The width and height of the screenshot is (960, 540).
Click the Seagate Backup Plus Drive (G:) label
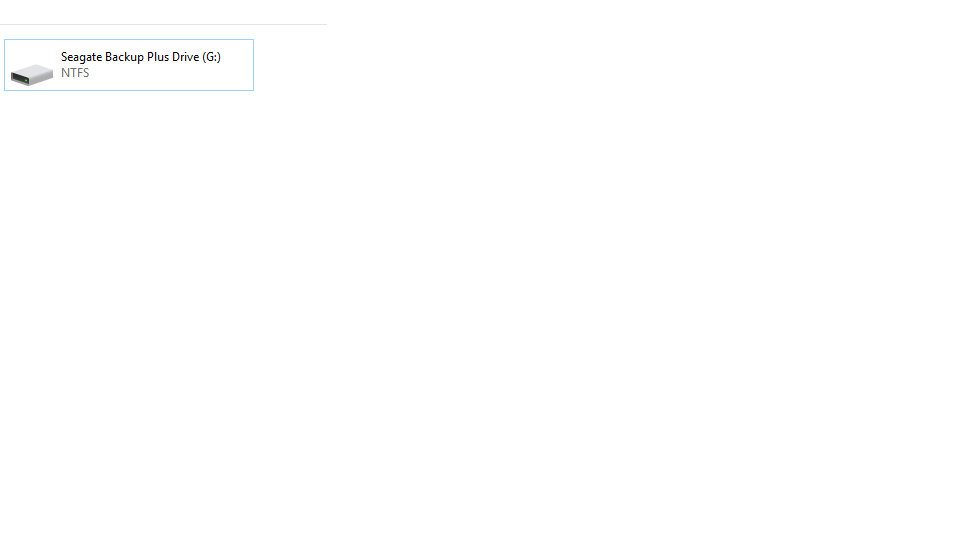coord(141,57)
